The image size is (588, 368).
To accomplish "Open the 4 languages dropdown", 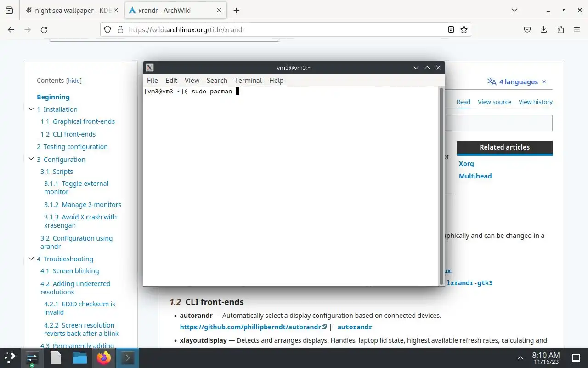I will (x=517, y=81).
